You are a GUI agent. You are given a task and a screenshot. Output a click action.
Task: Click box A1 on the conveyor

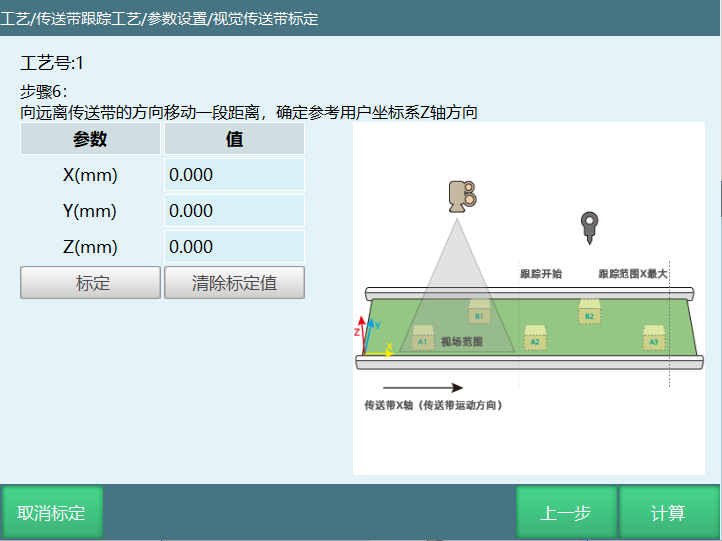422,338
